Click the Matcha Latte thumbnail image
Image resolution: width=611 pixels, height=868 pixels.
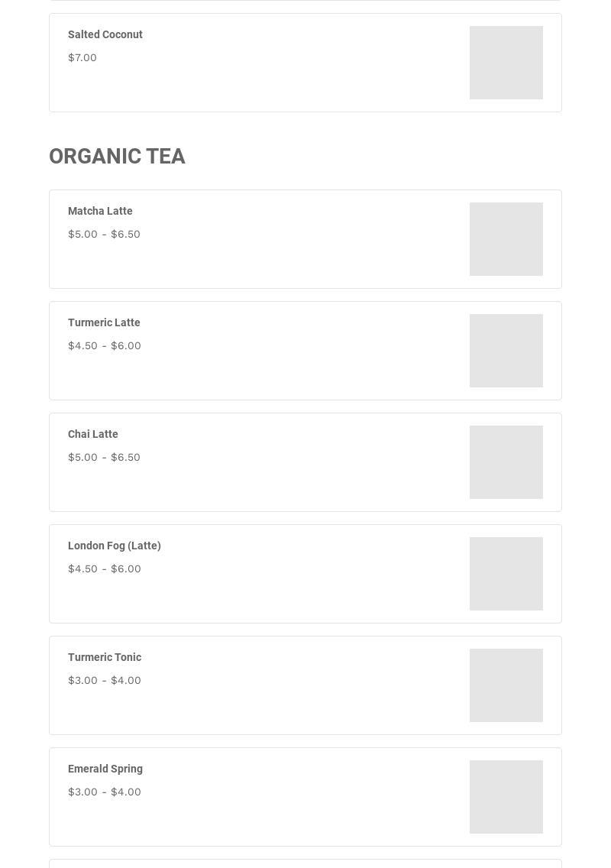click(506, 239)
